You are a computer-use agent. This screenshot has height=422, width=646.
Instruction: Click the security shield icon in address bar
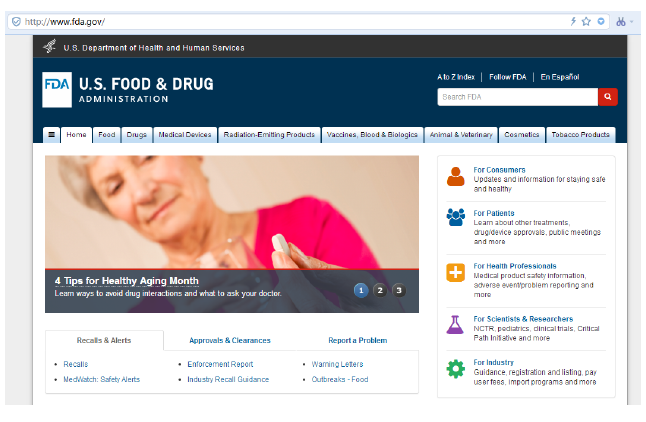16,21
